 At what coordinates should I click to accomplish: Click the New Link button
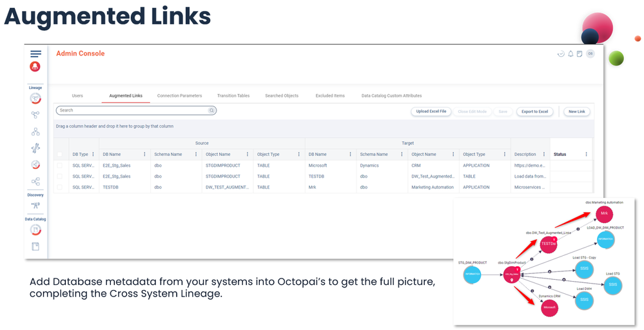pyautogui.click(x=577, y=112)
